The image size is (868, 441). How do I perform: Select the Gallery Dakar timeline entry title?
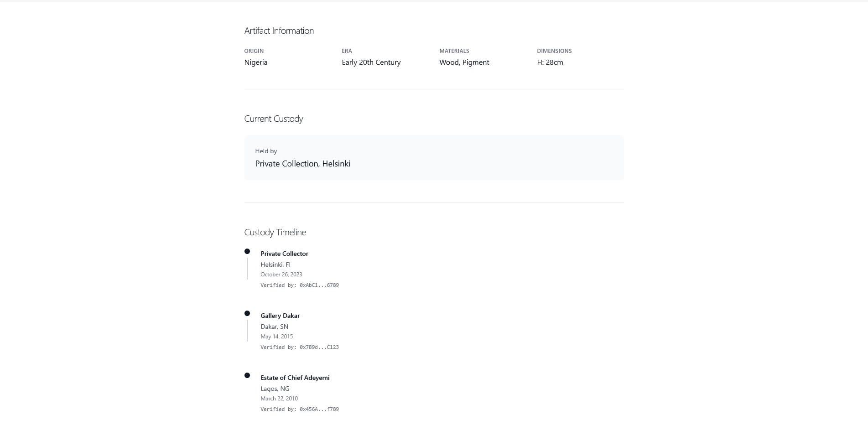280,316
